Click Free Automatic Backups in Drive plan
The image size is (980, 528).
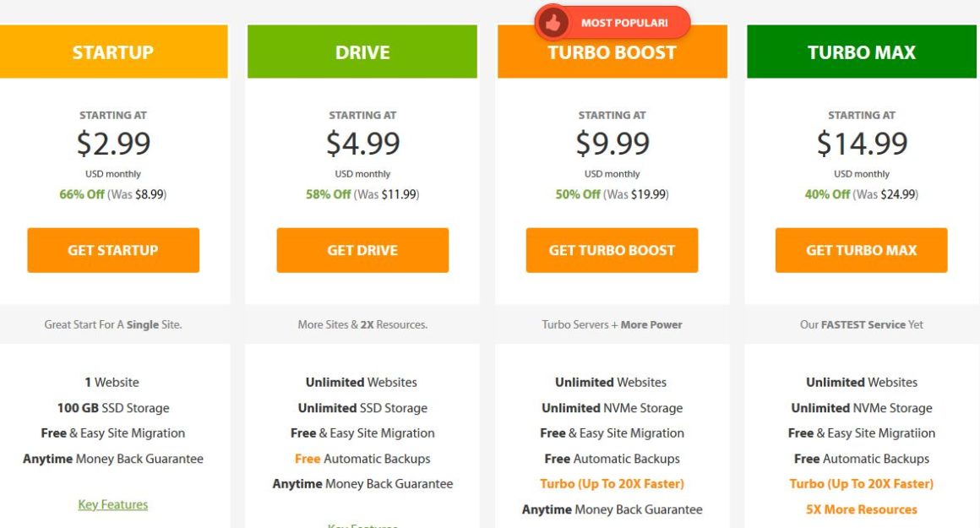pos(362,459)
